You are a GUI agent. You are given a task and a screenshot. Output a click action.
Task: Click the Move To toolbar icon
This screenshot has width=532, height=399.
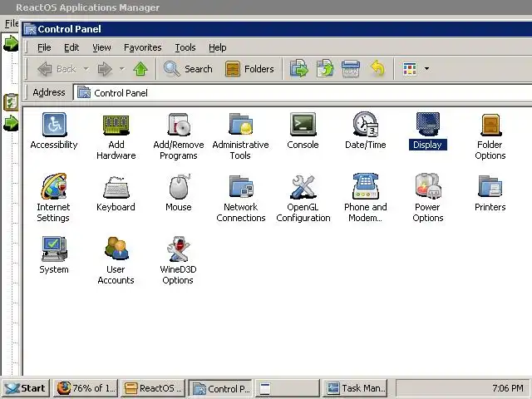299,68
